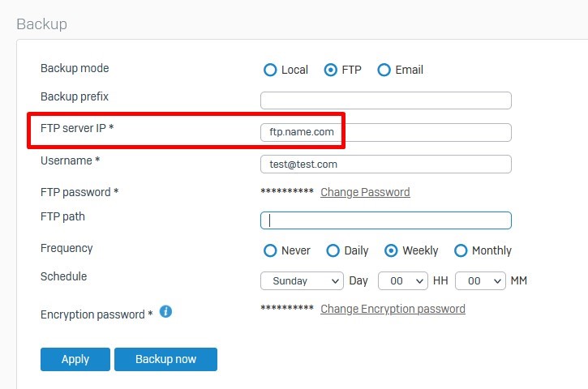Focus the Backup prefix field
Screen dimensions: 588x389
(386, 100)
